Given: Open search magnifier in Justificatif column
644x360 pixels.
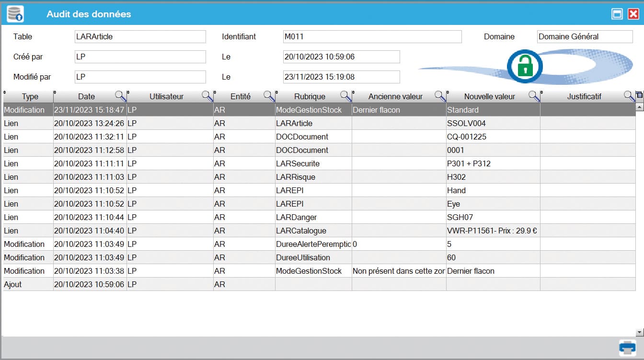Looking at the screenshot, I should point(629,96).
